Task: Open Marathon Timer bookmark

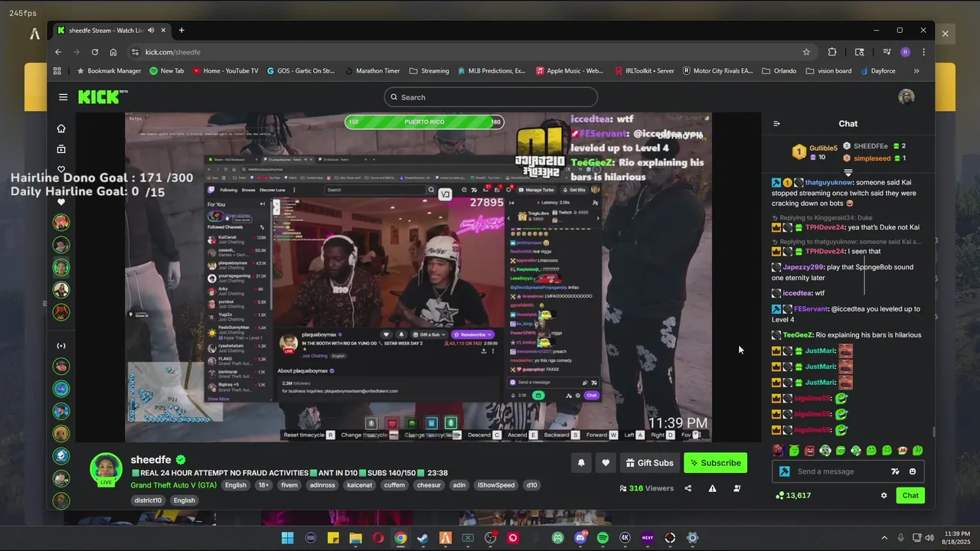Action: [x=372, y=70]
